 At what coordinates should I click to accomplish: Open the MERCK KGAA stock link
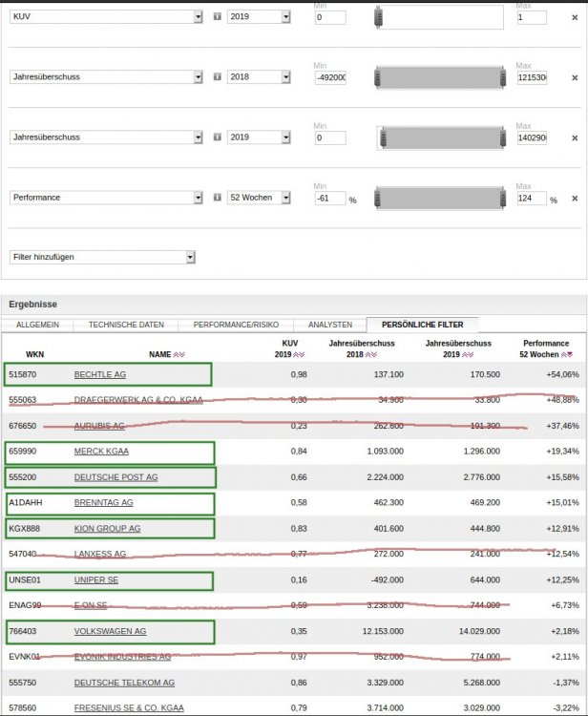pyautogui.click(x=101, y=452)
